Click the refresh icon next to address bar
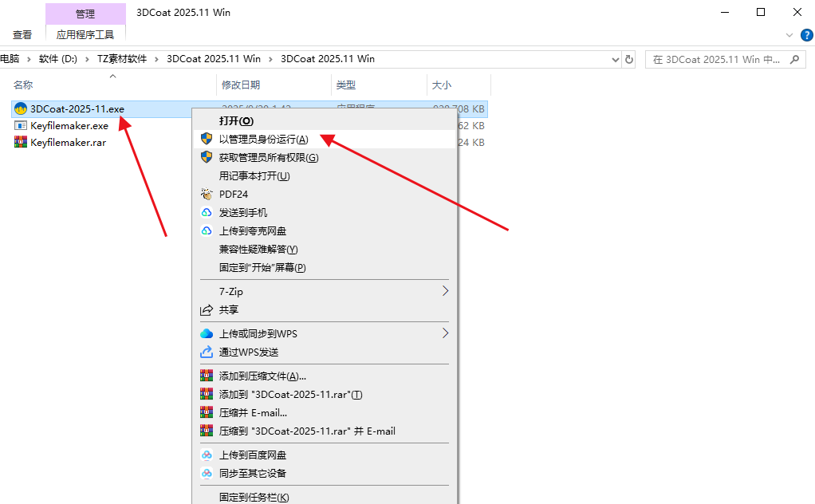 pyautogui.click(x=629, y=59)
